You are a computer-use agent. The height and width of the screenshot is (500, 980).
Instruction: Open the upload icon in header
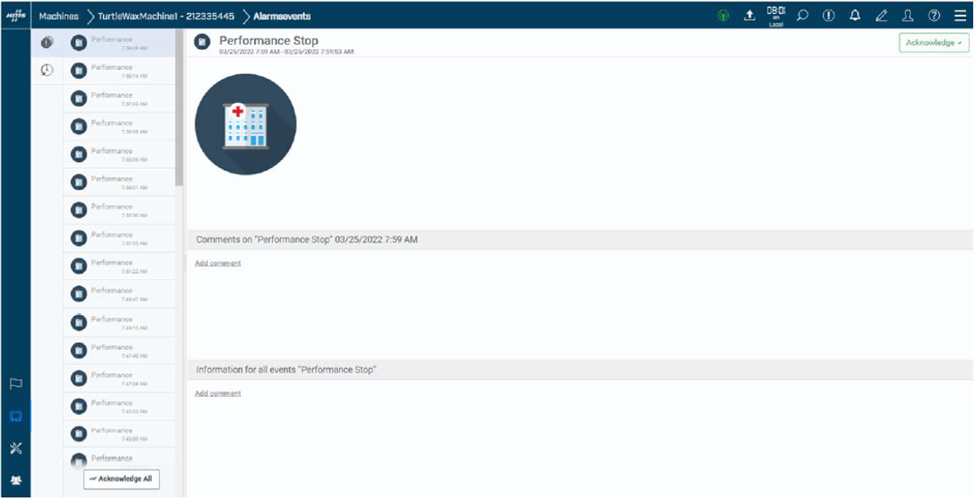tap(749, 16)
